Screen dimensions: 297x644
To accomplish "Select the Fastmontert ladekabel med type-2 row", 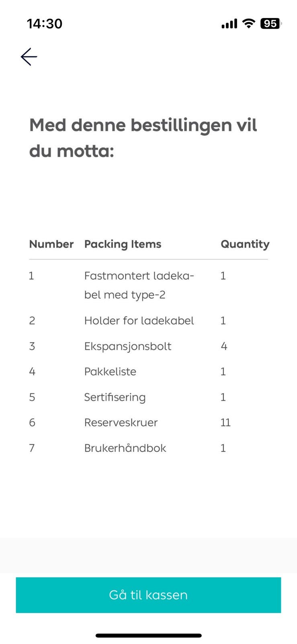I will coord(139,285).
